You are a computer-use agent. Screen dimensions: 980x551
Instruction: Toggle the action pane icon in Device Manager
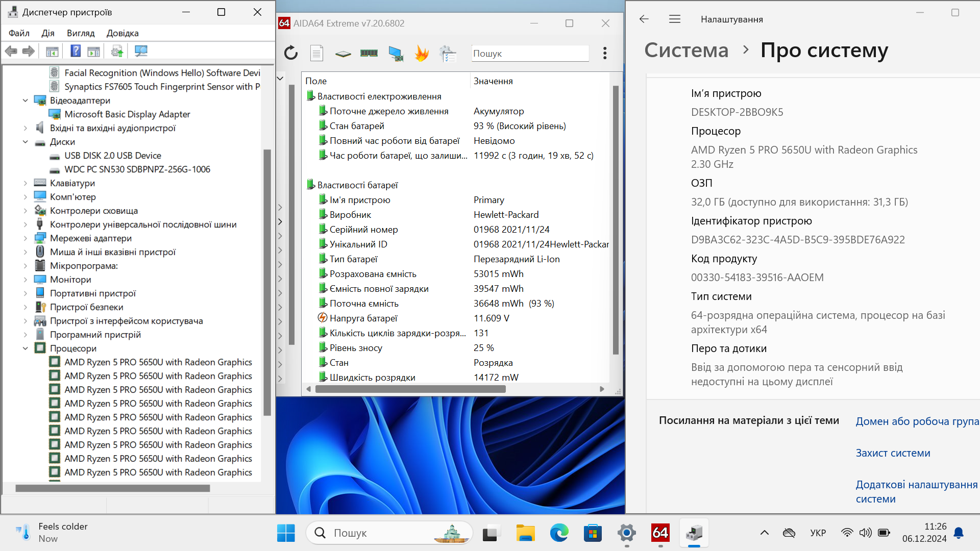point(93,51)
